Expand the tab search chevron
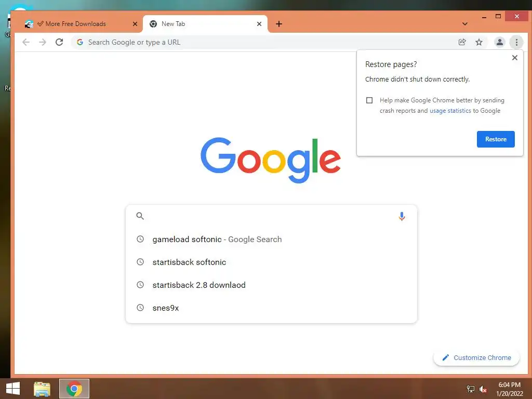Screen dimensions: 532x399 point(465,24)
